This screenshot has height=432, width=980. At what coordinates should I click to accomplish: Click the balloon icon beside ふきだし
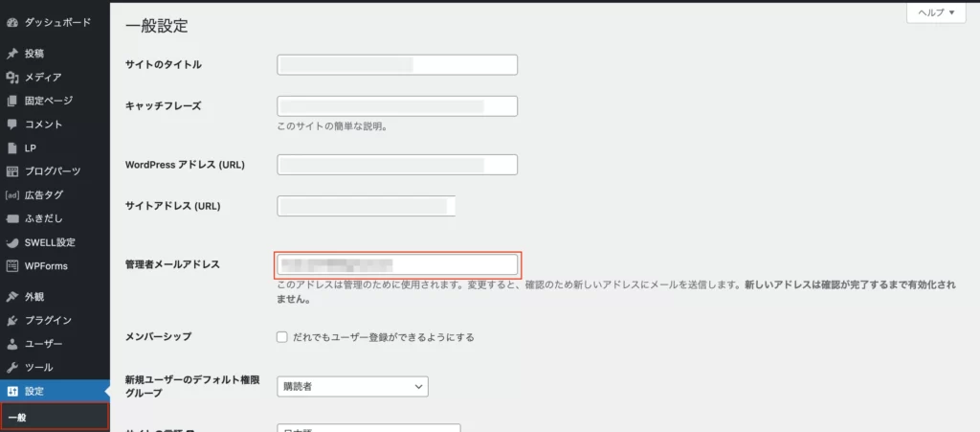tap(11, 218)
